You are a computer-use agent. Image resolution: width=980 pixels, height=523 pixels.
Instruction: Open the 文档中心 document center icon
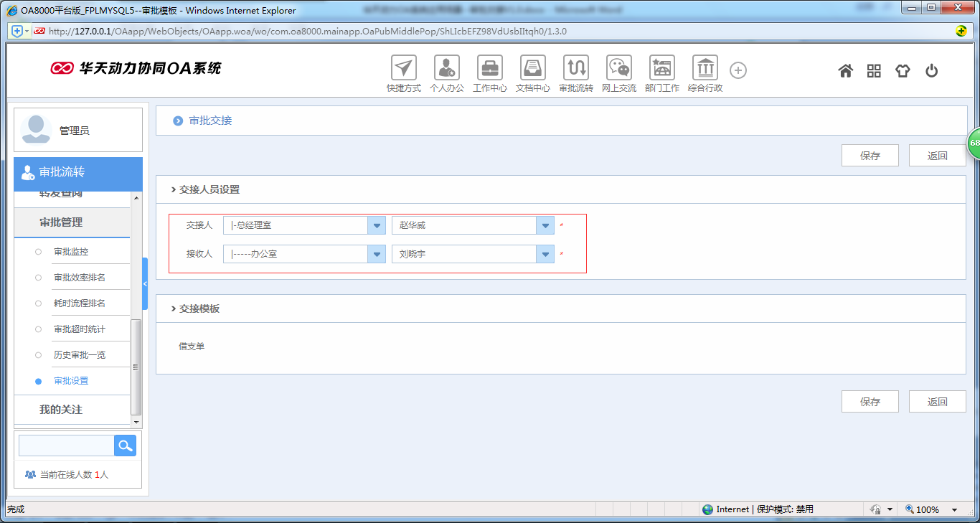532,68
